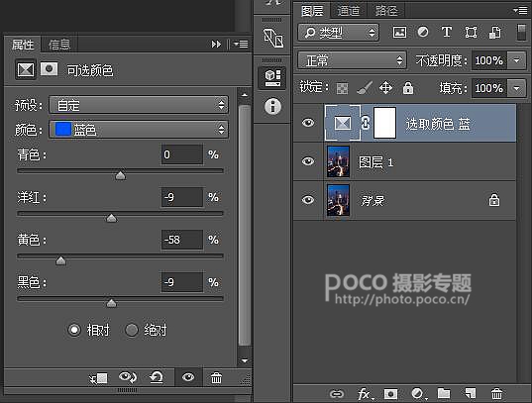Hide the 图层 1 layer visibility
This screenshot has height=403, width=532.
(308, 161)
